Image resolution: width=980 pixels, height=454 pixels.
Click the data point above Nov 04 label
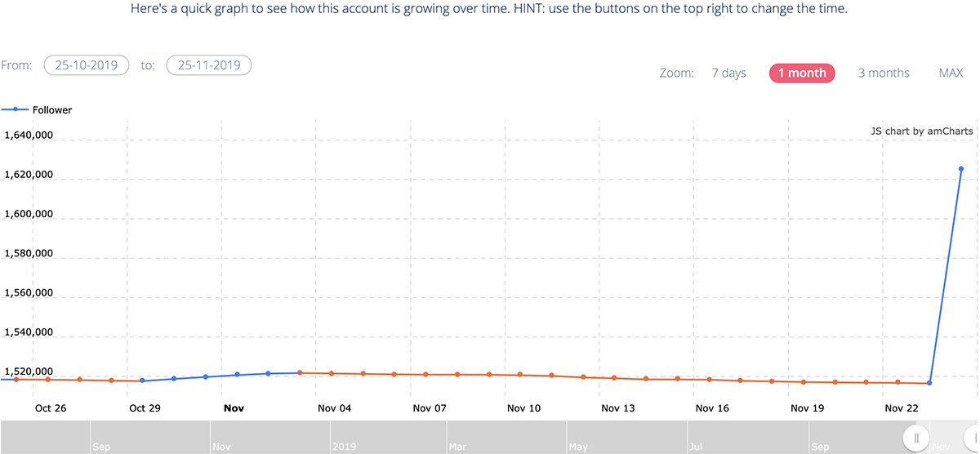click(332, 373)
